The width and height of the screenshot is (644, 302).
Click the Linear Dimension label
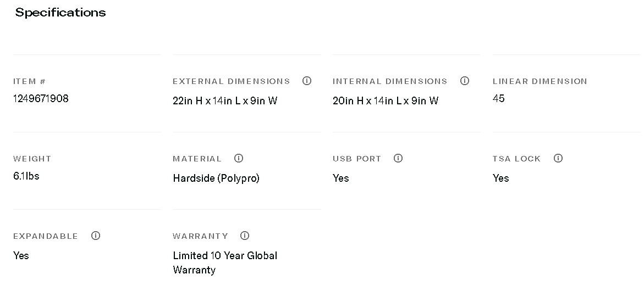(540, 81)
